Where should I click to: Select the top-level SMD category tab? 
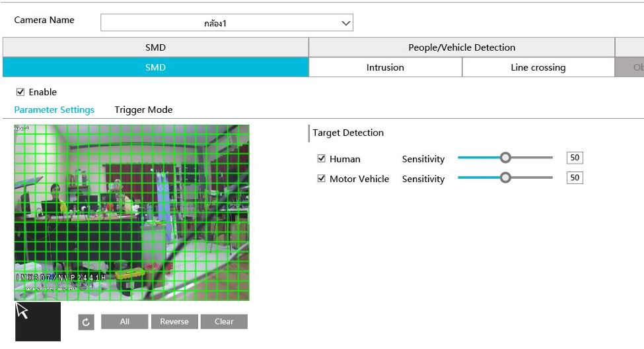pyautogui.click(x=155, y=48)
